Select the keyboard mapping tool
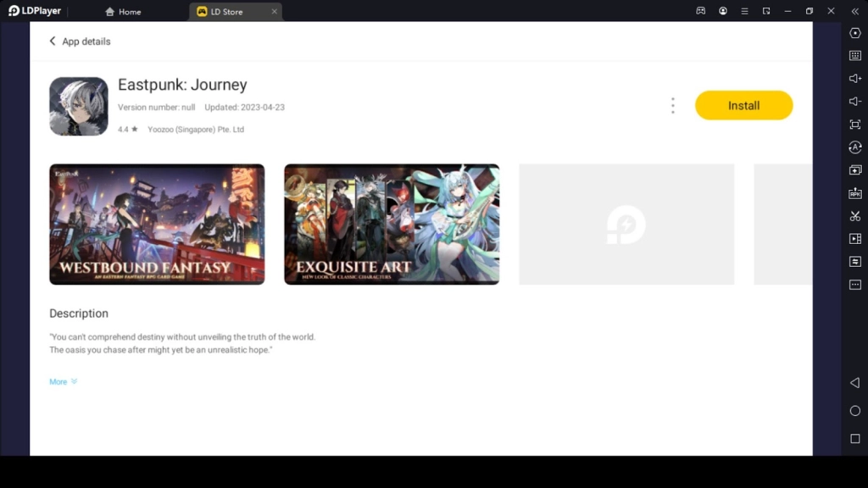 [x=855, y=56]
